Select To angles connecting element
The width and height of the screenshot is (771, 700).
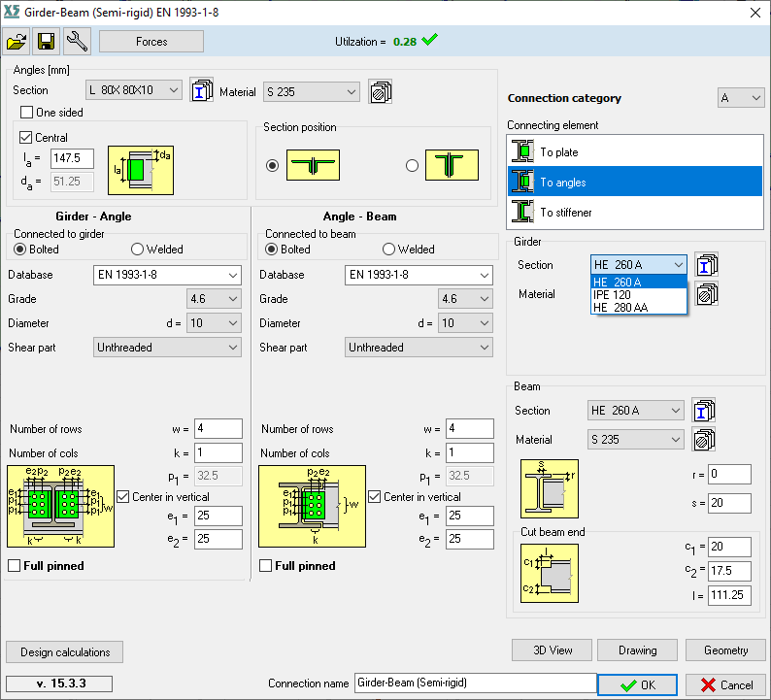coord(635,182)
